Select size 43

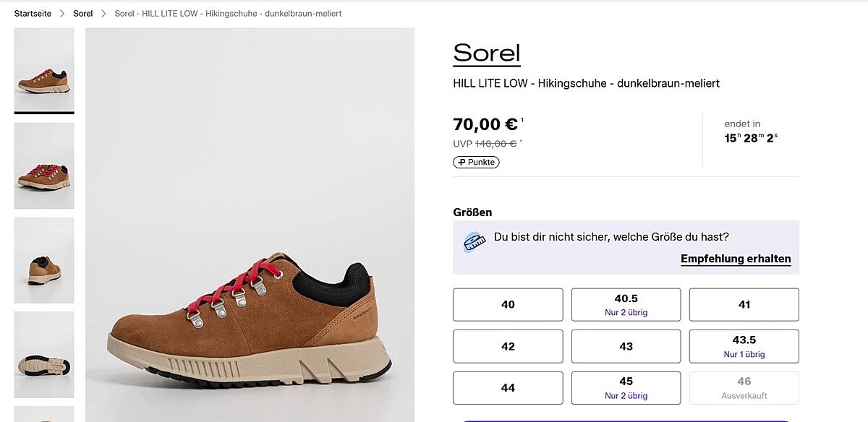626,346
